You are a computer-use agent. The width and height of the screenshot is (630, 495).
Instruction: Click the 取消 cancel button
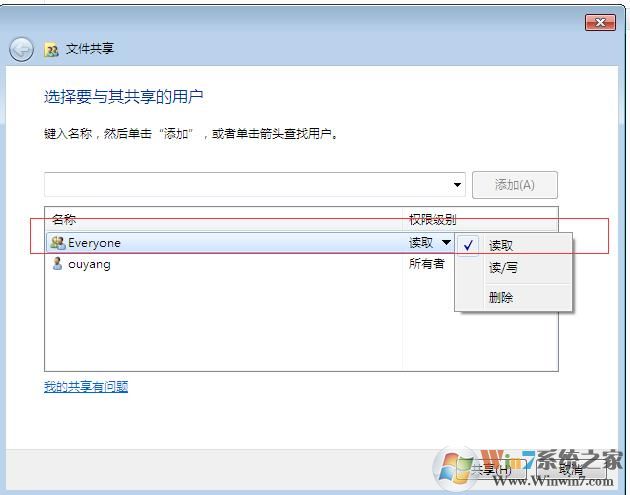(x=573, y=469)
